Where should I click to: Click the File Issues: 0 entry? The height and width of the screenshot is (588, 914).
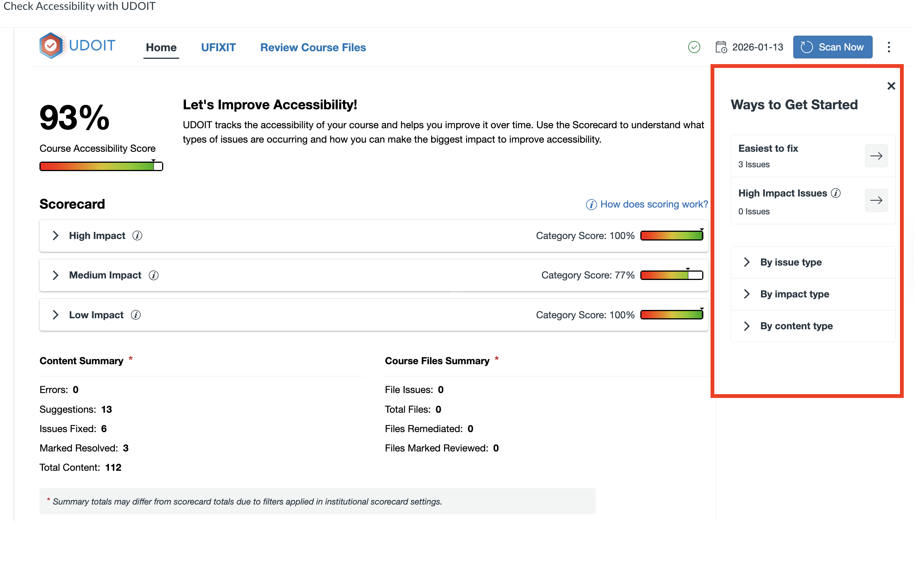414,390
